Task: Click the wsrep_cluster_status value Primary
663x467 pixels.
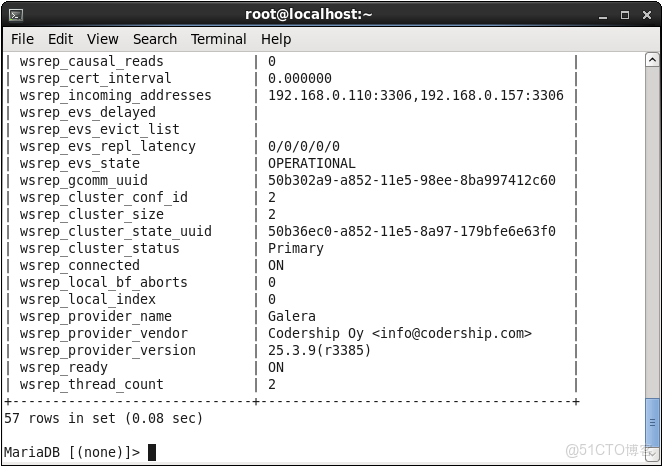Action: pos(295,248)
